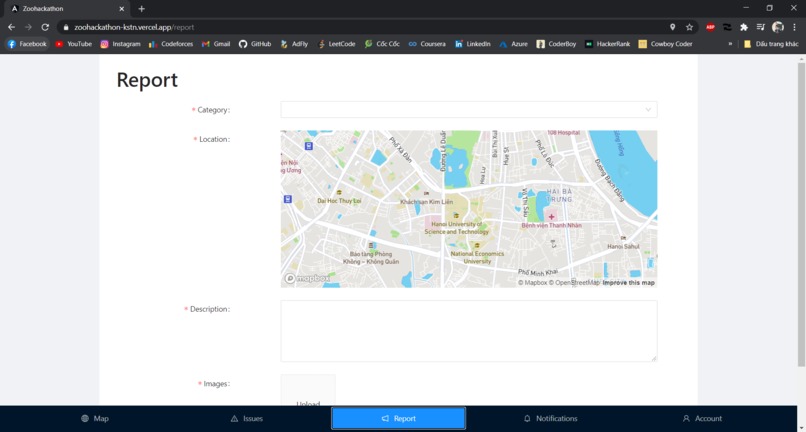Reload the page with the refresh icon
This screenshot has height=432, width=806.
pyautogui.click(x=45, y=27)
